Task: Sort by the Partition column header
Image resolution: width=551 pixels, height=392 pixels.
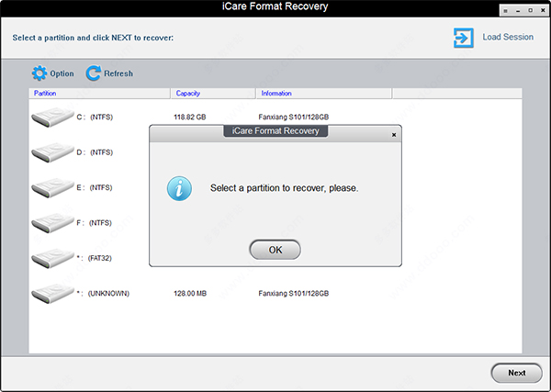Action: 99,94
